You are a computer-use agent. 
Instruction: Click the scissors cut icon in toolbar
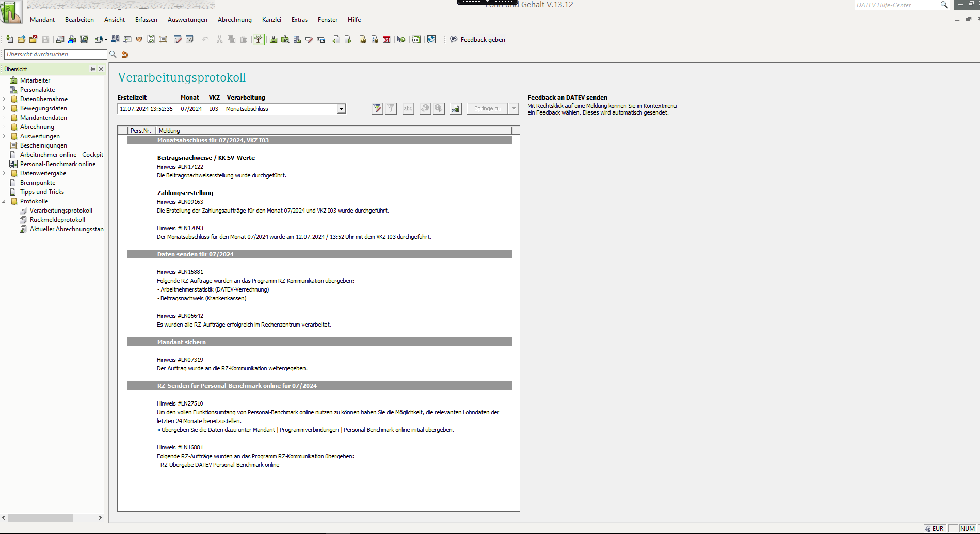219,40
